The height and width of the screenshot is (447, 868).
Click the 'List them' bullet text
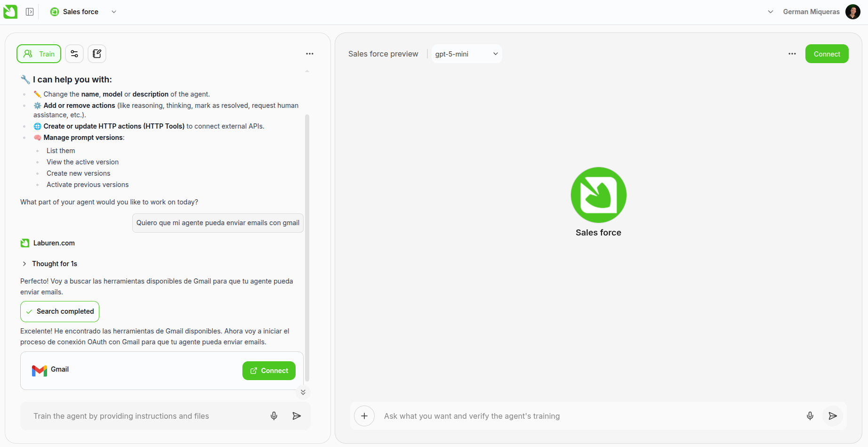[x=61, y=151]
